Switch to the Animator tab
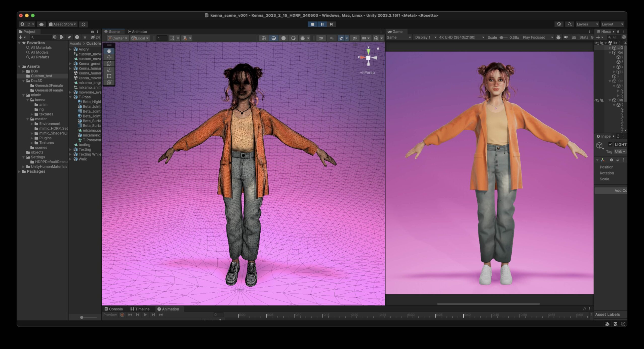This screenshot has width=644, height=349. coord(138,31)
